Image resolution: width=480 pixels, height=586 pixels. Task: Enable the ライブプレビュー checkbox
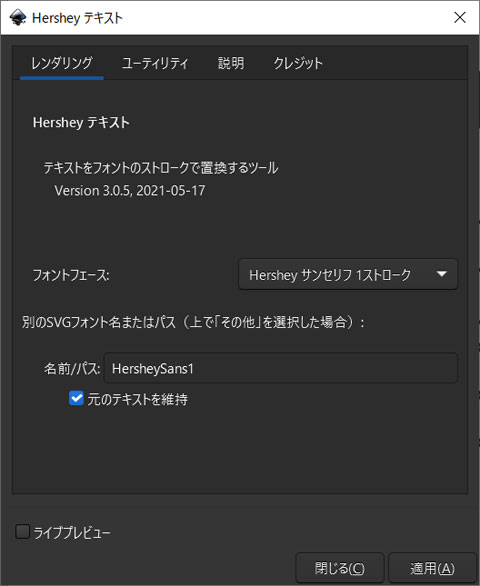pyautogui.click(x=22, y=531)
